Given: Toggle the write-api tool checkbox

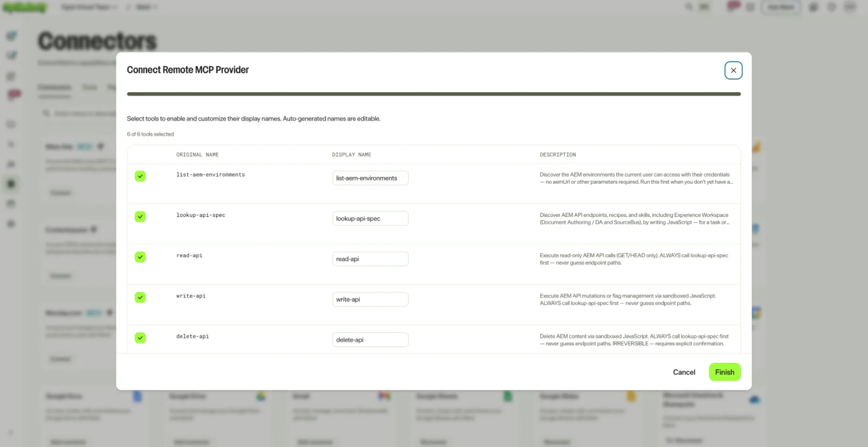Looking at the screenshot, I should click(140, 297).
